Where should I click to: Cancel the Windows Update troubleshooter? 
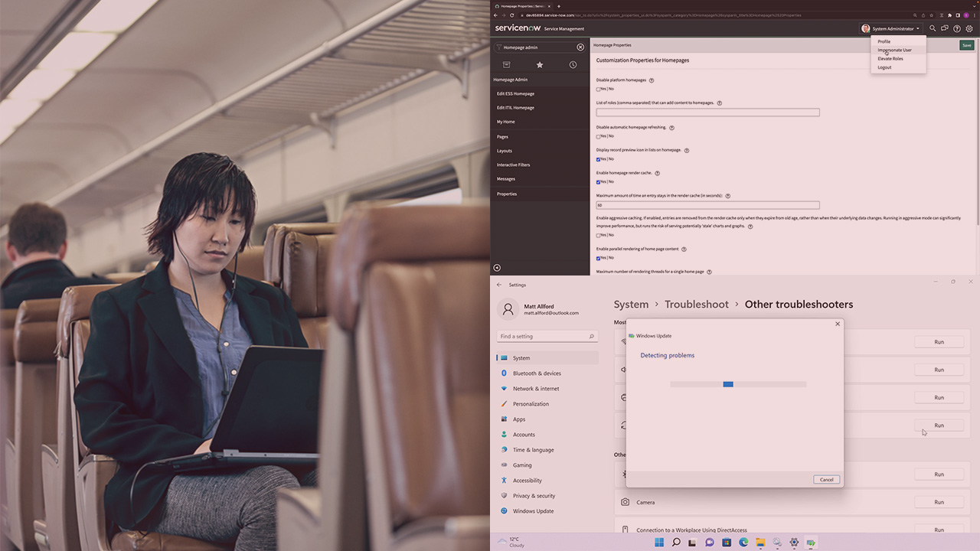coord(826,480)
